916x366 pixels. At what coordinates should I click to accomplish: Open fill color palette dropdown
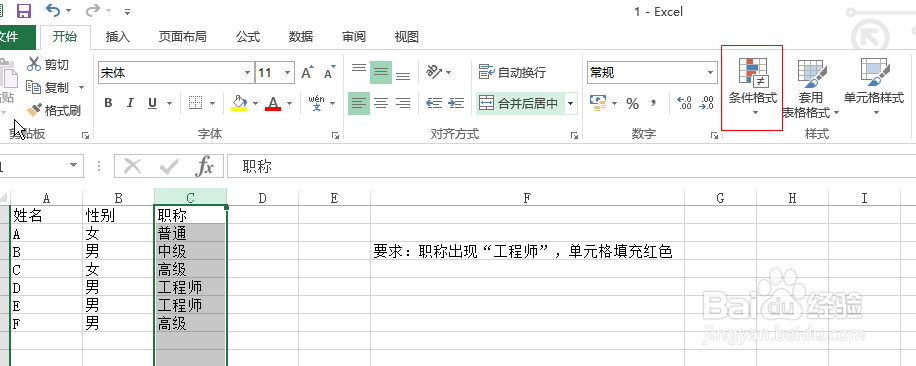255,104
